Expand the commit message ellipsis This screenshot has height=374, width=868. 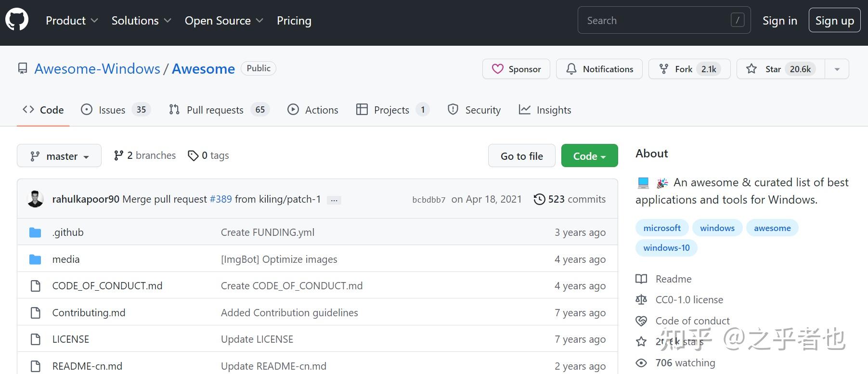(334, 200)
